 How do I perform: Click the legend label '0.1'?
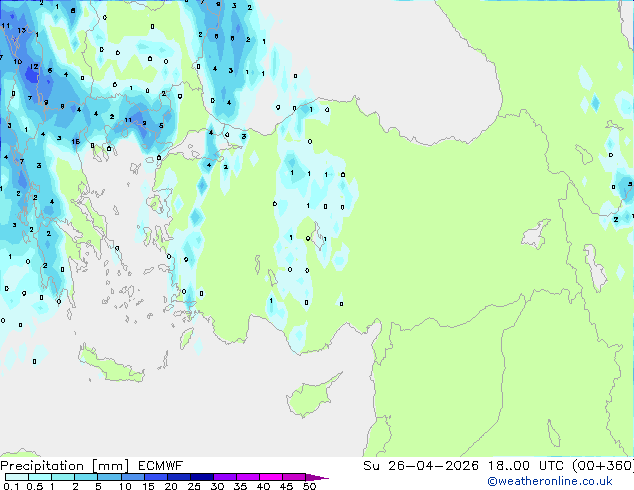11,486
